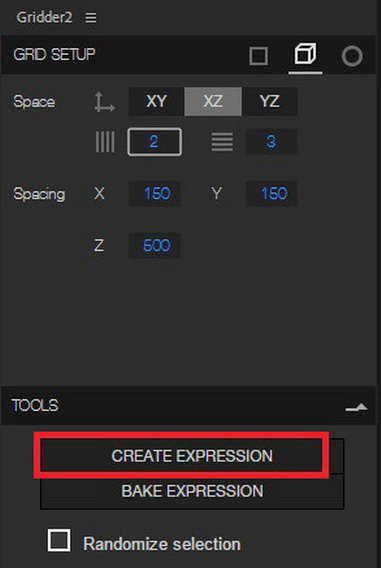Click the Z spacing value 500
This screenshot has width=381, height=568.
155,246
